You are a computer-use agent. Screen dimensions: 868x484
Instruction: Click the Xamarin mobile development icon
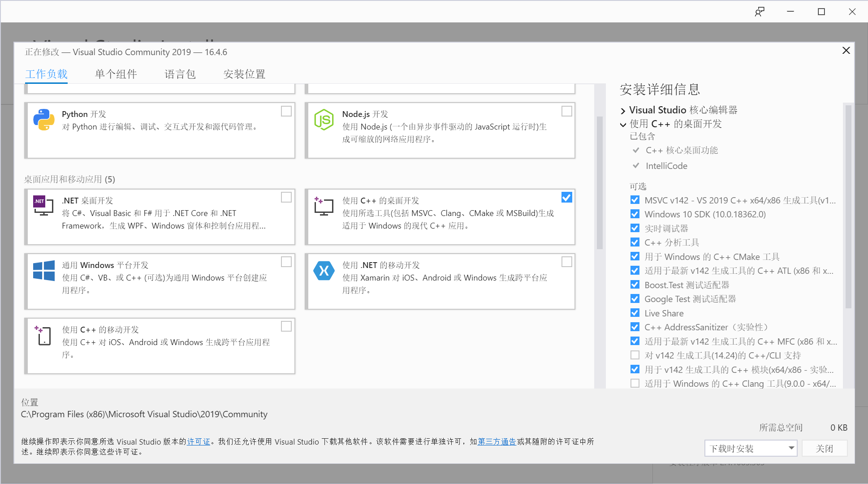coord(324,270)
